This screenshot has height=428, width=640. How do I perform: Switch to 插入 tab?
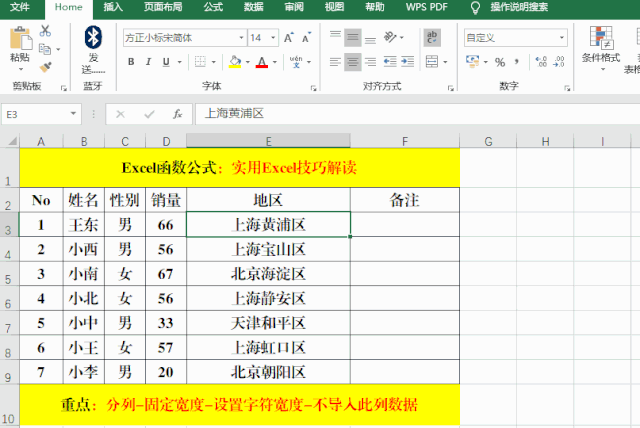coord(113,7)
